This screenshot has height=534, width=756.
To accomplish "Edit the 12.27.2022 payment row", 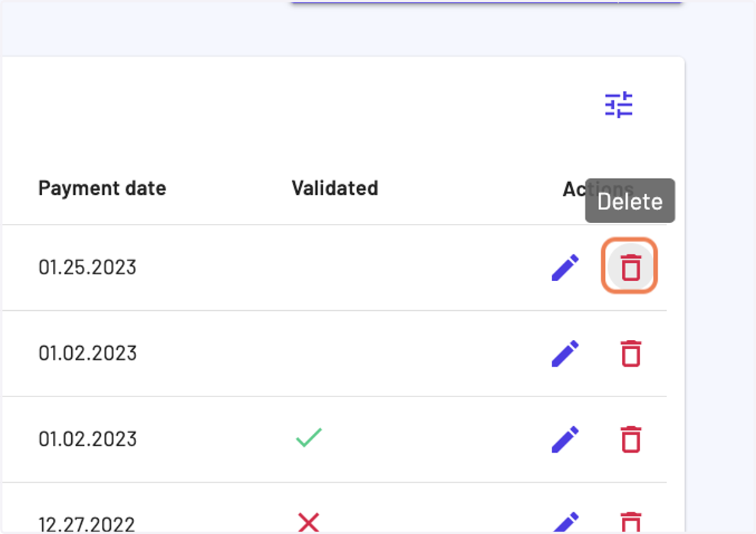I will (x=565, y=522).
